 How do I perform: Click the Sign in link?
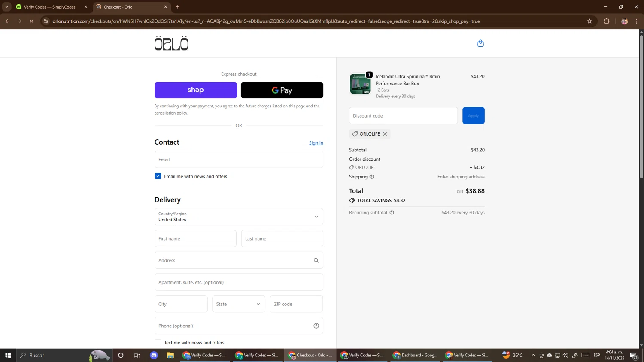tap(316, 143)
